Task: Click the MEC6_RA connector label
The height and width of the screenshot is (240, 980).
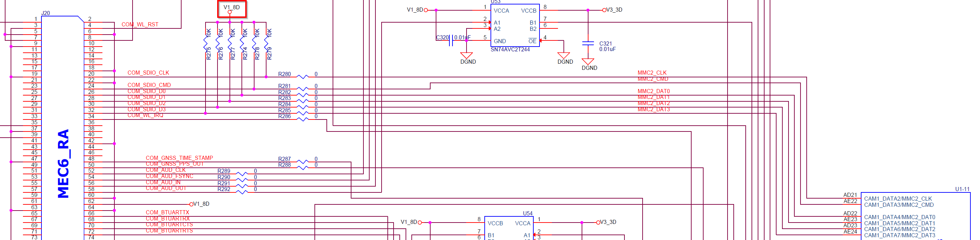Action: pos(63,164)
